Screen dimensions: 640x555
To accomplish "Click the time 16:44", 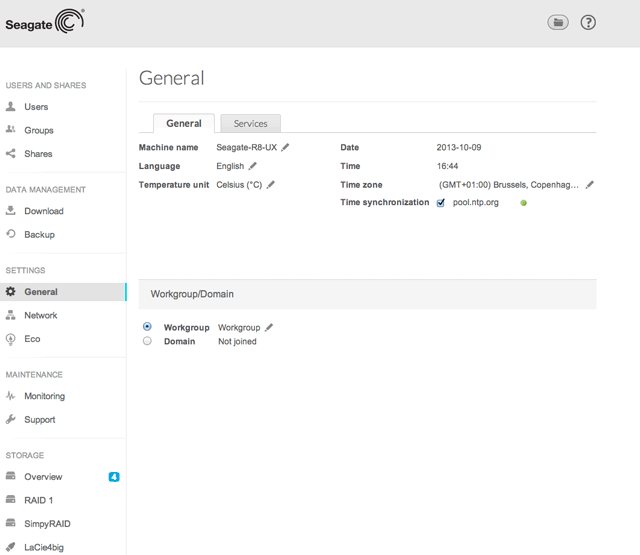I will point(447,166).
